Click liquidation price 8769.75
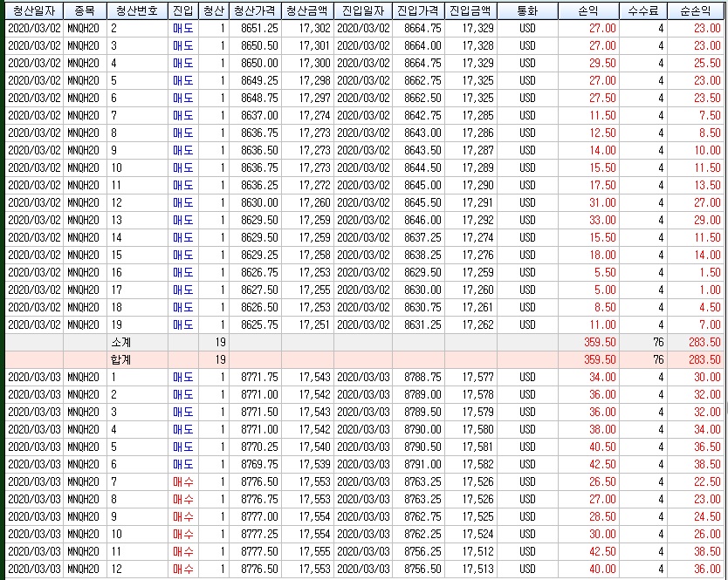 click(x=259, y=464)
